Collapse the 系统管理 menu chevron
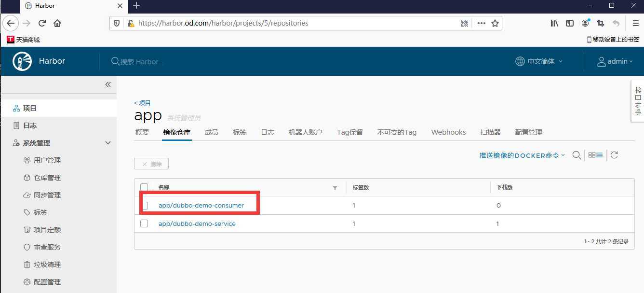The width and height of the screenshot is (644, 293). (108, 143)
